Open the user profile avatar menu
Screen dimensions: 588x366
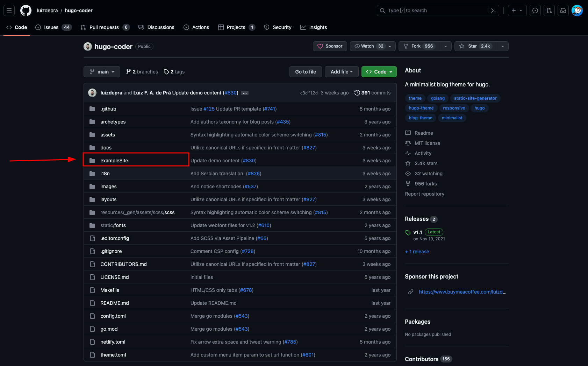tap(577, 10)
